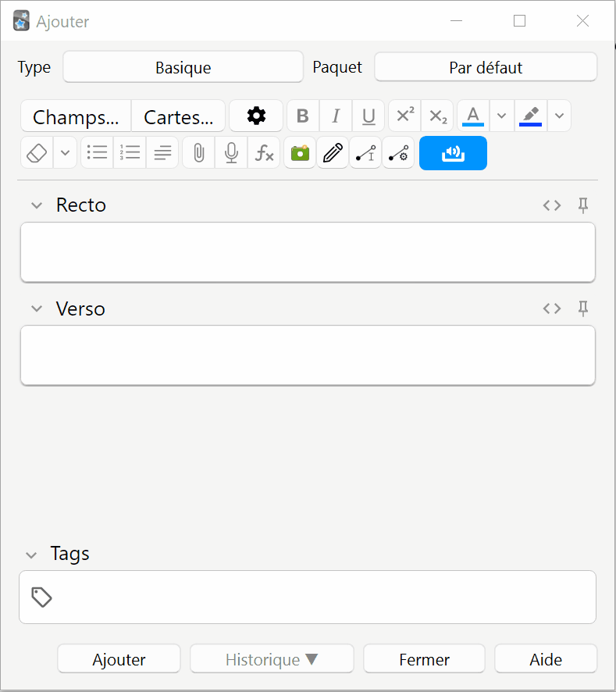Open Aide help
Screen dimensions: 616x692
coord(546,659)
